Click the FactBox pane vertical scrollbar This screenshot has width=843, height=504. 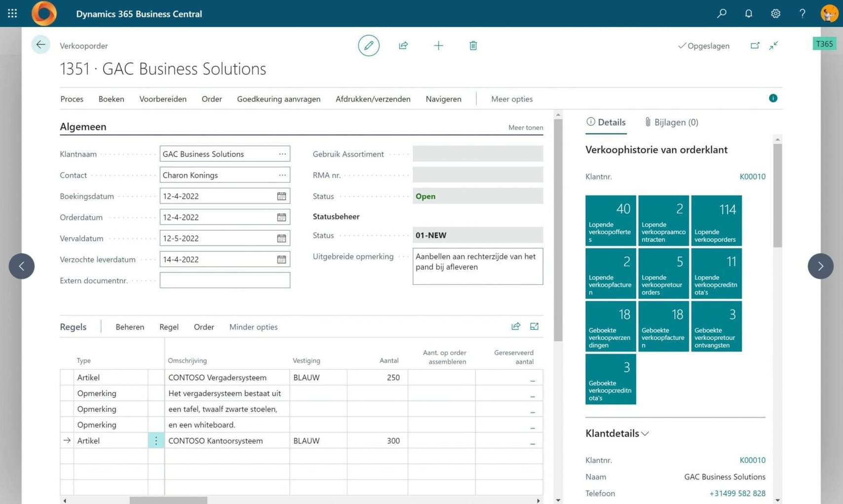point(777,195)
